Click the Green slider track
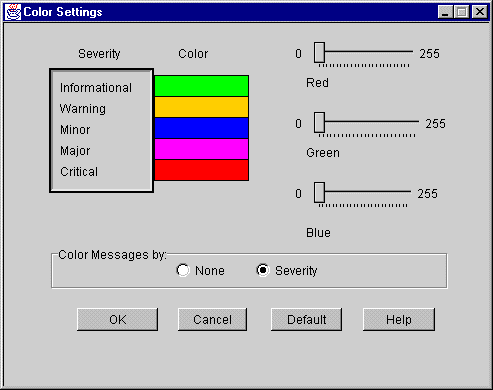Screen dimensions: 493x390 click(372, 122)
